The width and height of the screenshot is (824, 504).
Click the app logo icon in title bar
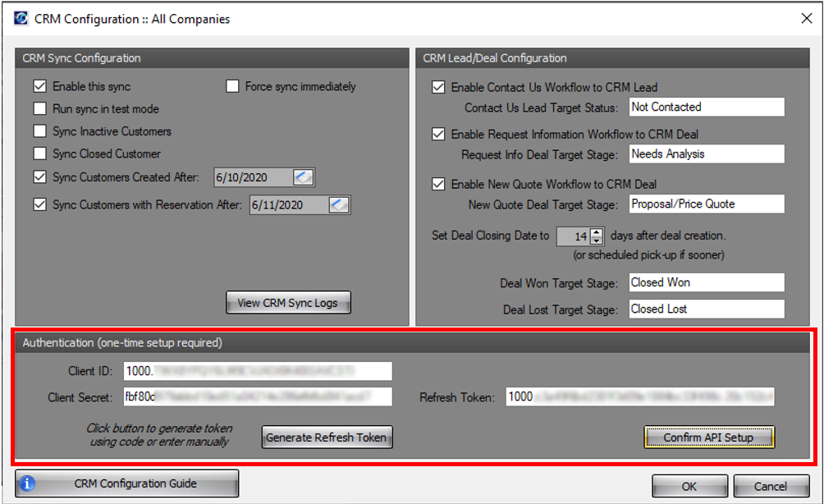coord(21,18)
